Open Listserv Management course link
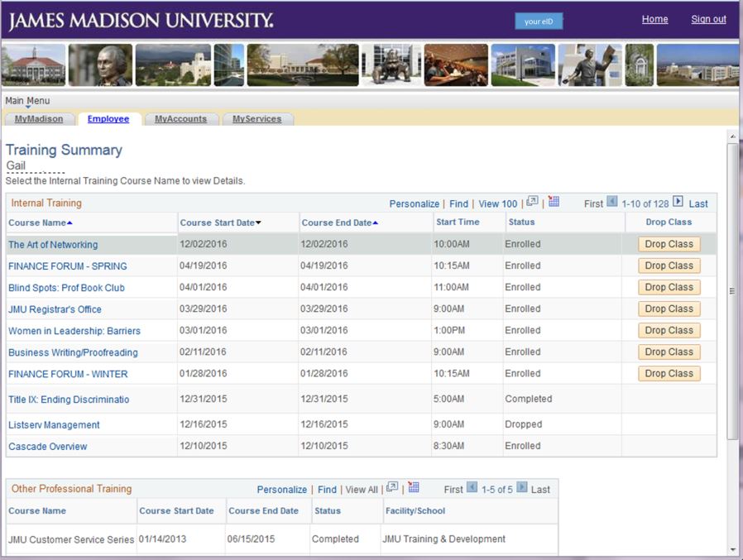The image size is (743, 560). pyautogui.click(x=54, y=425)
